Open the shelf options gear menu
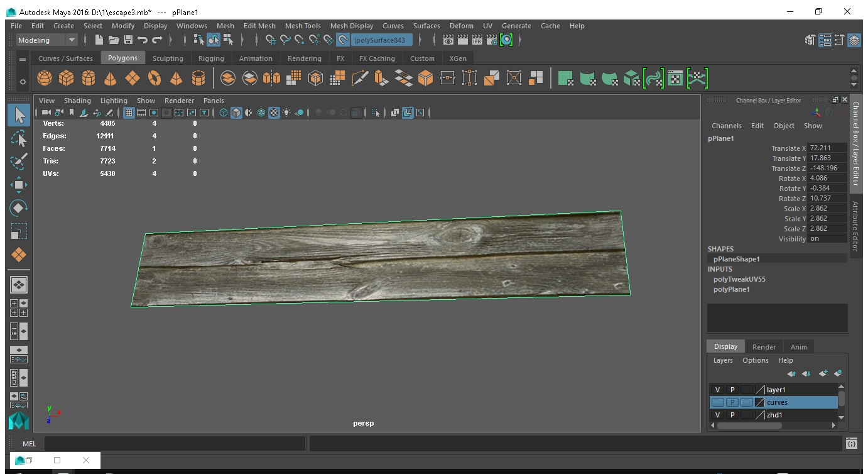 [x=23, y=82]
